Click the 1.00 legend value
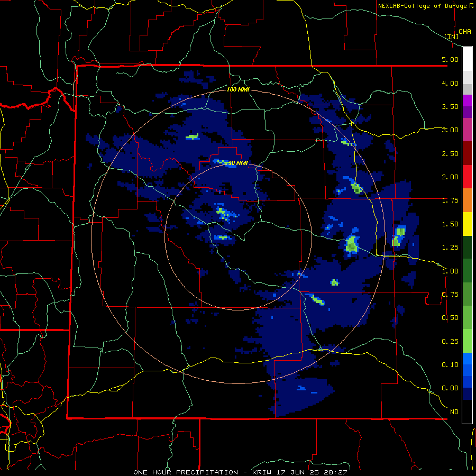 450,271
